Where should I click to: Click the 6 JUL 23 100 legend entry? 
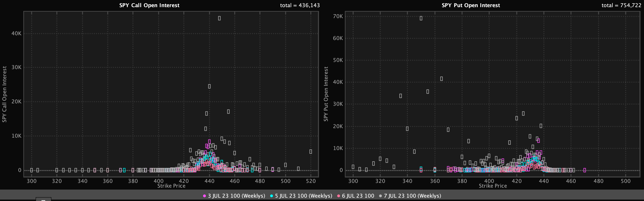356,196
